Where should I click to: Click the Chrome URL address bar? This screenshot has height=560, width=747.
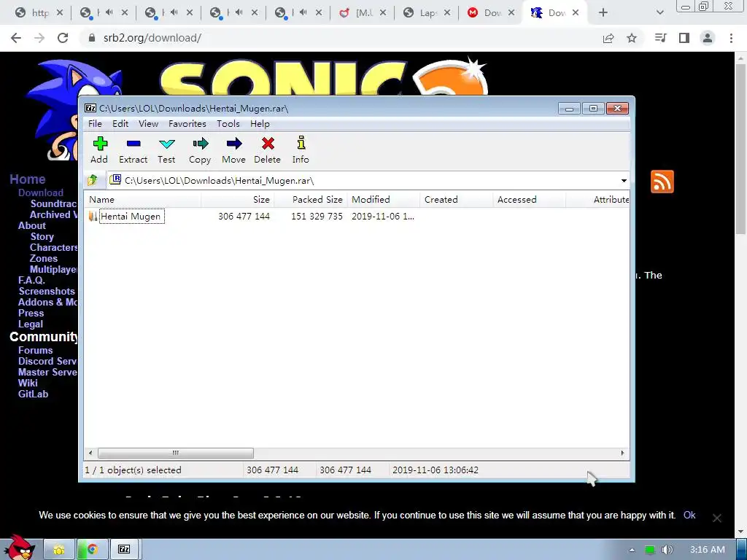click(338, 38)
